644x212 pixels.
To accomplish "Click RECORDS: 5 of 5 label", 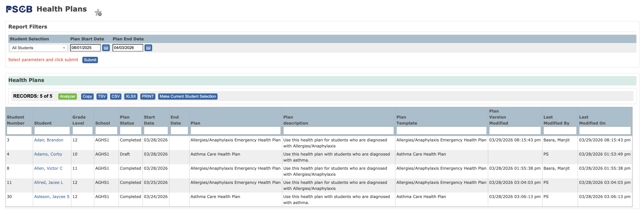I will click(x=33, y=96).
